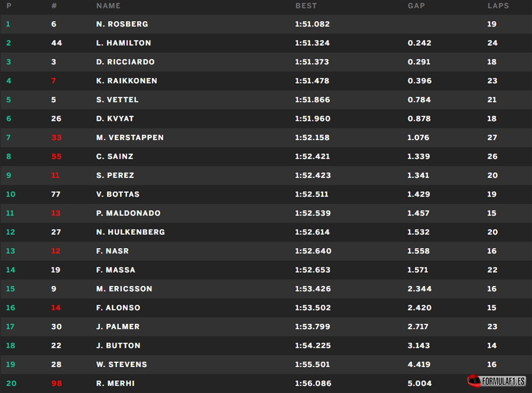
Task: Select red car number 7 of Raikkonen
Action: pyautogui.click(x=53, y=81)
